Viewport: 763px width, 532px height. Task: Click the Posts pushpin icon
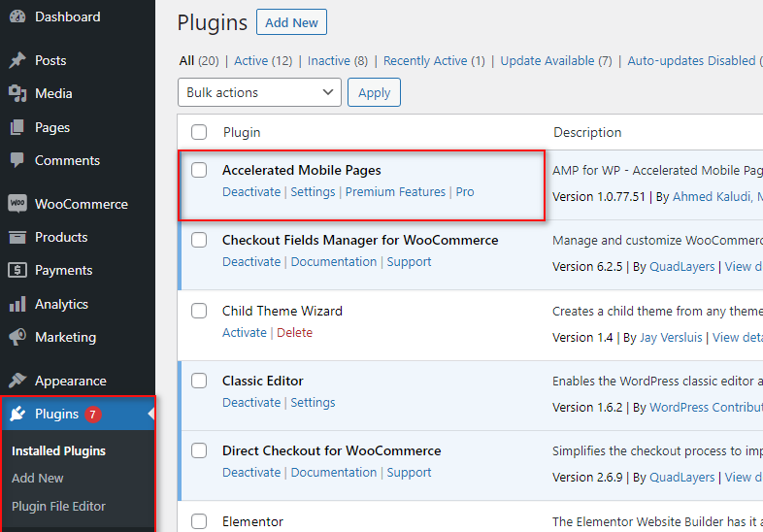[17, 60]
